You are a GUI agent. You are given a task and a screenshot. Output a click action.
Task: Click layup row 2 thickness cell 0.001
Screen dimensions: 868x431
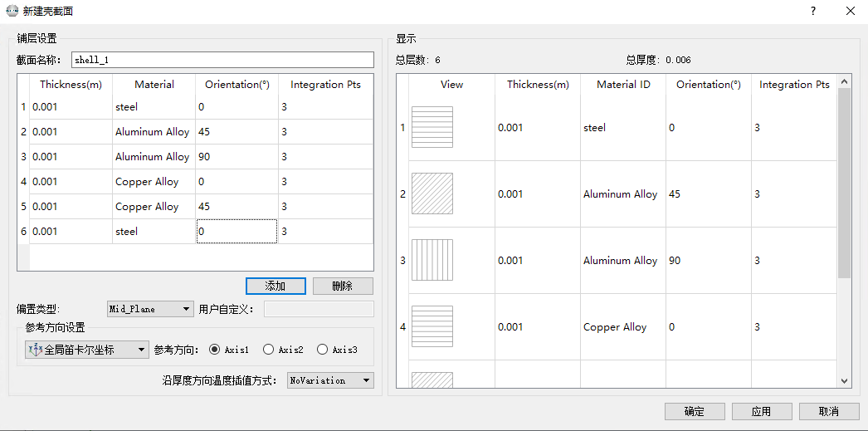click(71, 131)
